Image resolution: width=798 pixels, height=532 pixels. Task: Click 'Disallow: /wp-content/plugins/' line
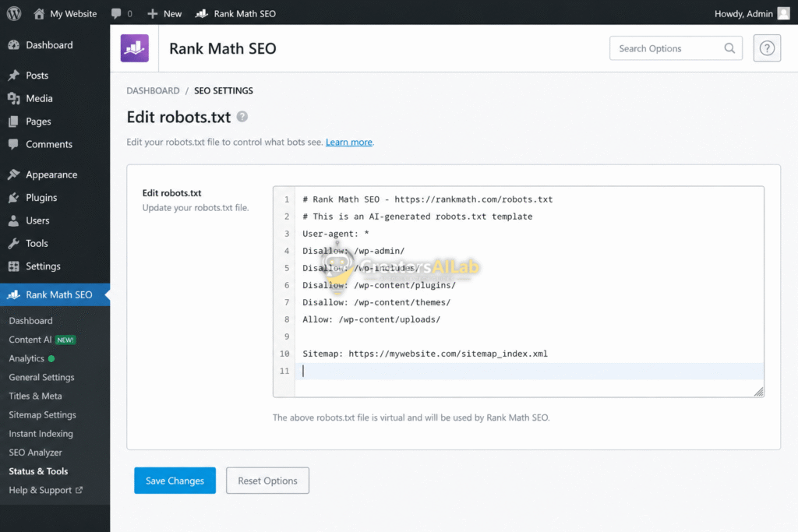tap(379, 285)
